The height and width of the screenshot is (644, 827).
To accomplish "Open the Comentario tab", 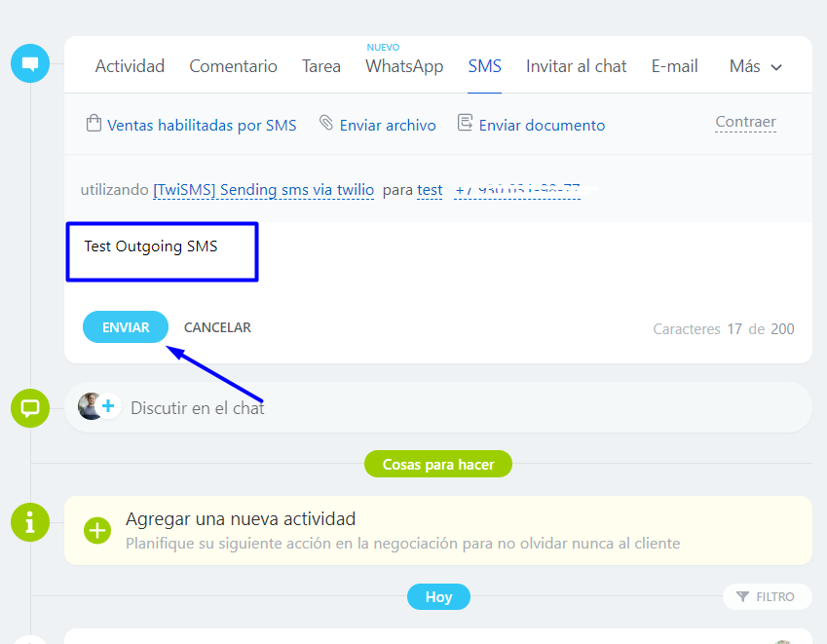I will [233, 66].
